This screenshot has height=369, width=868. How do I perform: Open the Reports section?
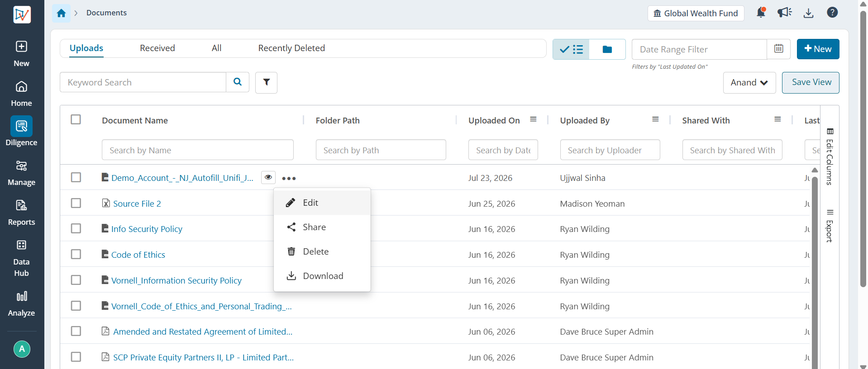(x=21, y=213)
